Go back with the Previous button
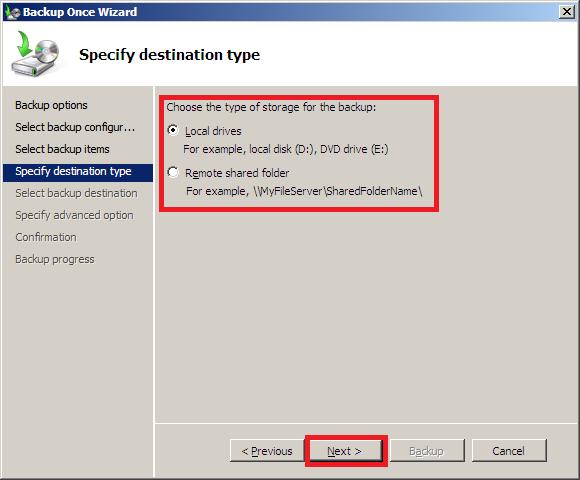The width and height of the screenshot is (580, 480). point(267,451)
